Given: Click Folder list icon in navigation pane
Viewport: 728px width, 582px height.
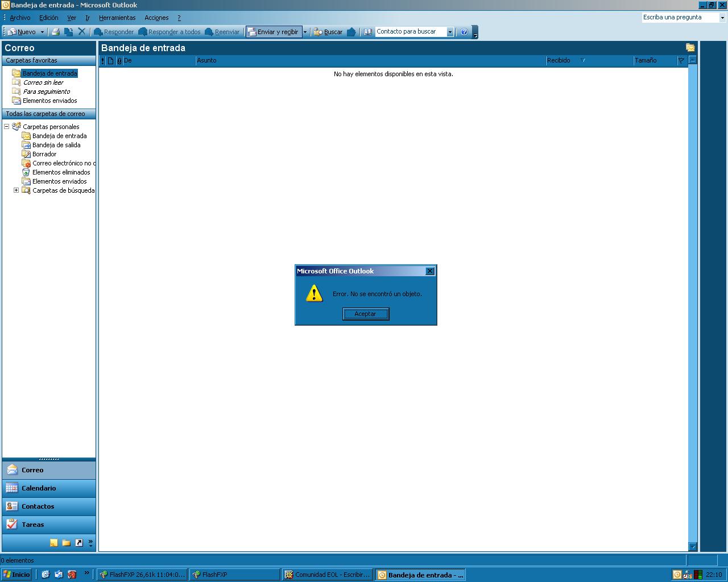Looking at the screenshot, I should pos(67,543).
